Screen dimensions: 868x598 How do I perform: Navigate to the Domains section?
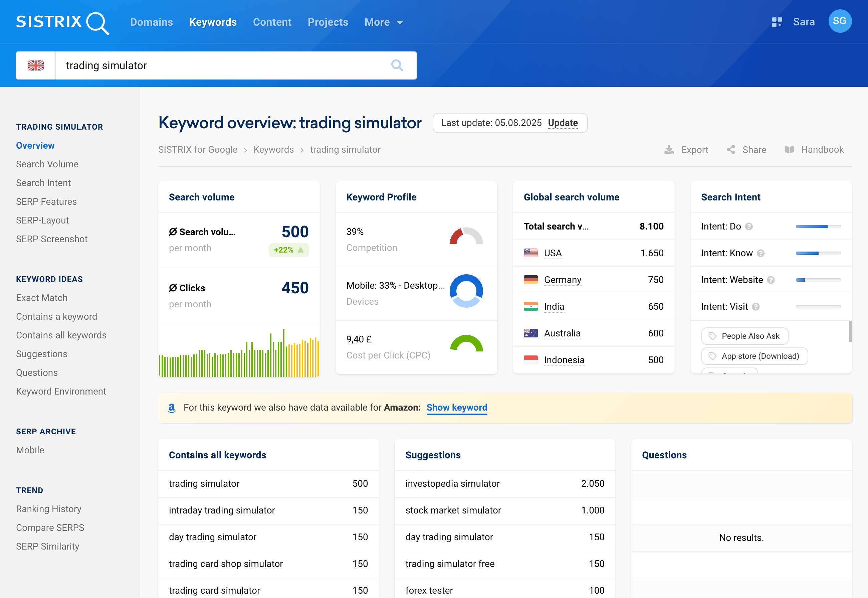[151, 22]
